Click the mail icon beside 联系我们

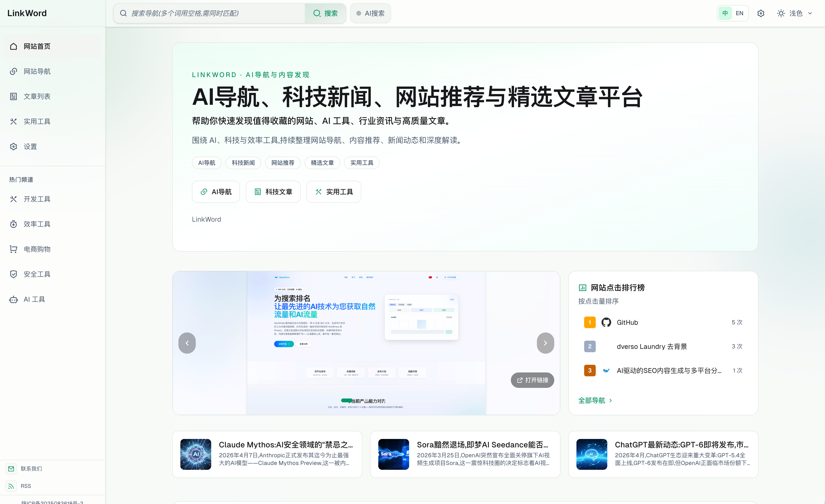(x=11, y=469)
